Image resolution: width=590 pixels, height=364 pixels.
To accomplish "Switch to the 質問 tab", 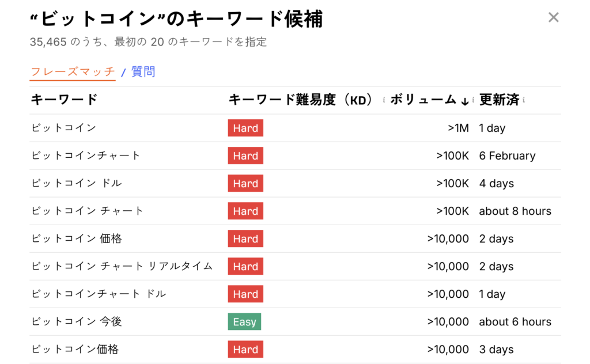I will point(143,72).
